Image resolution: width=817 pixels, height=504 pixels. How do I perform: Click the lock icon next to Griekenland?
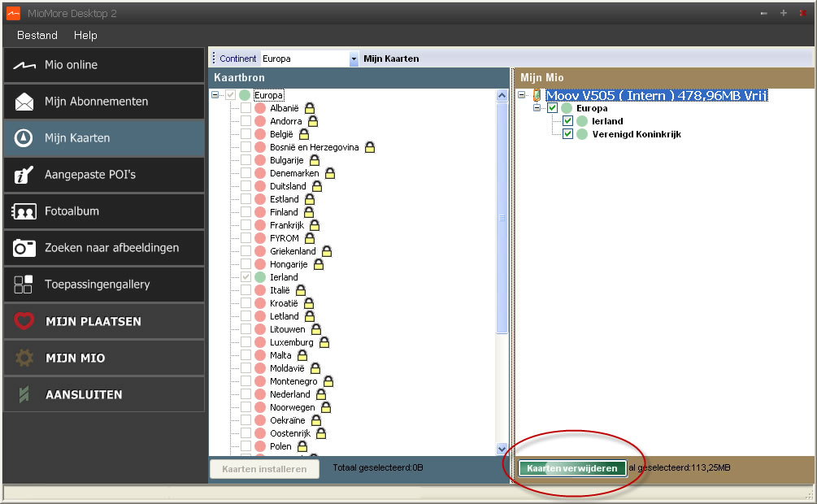[x=327, y=251]
